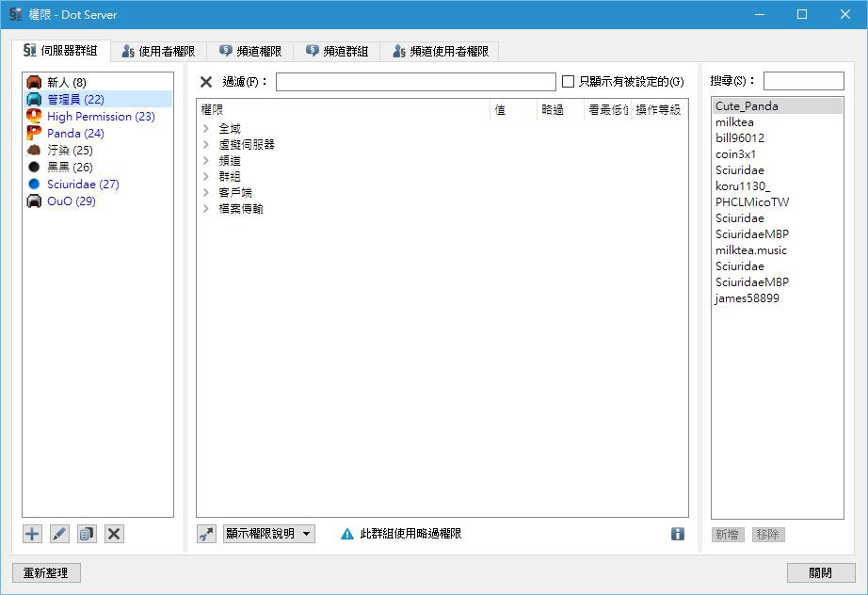Click the delete server group X icon

click(x=114, y=534)
